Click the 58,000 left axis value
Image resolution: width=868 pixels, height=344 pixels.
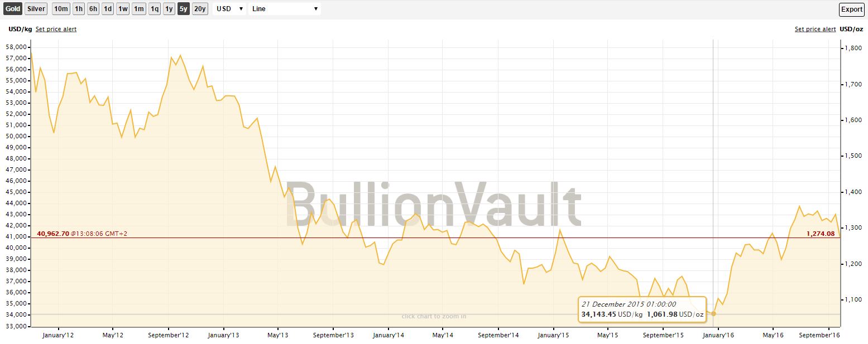click(17, 47)
